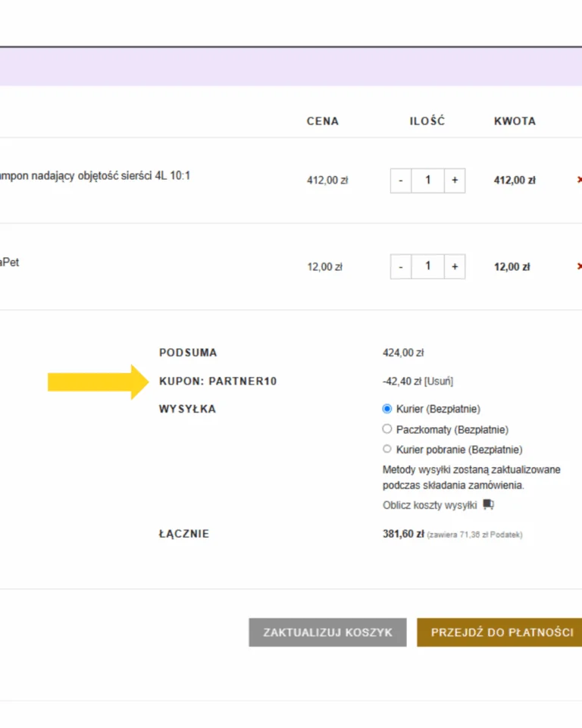Image resolution: width=582 pixels, height=728 pixels.
Task: Click quantity field in the 12,00 zł row
Action: [428, 266]
